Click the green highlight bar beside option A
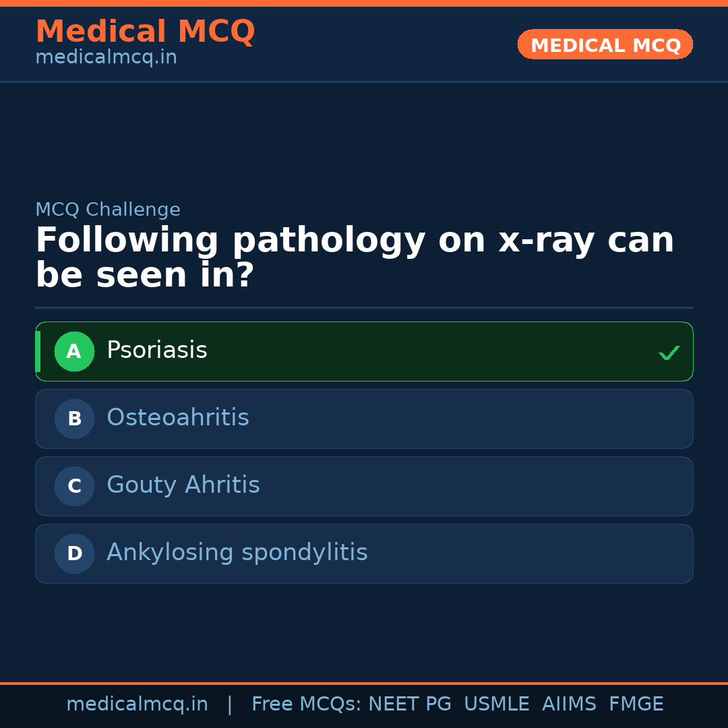 coord(38,351)
